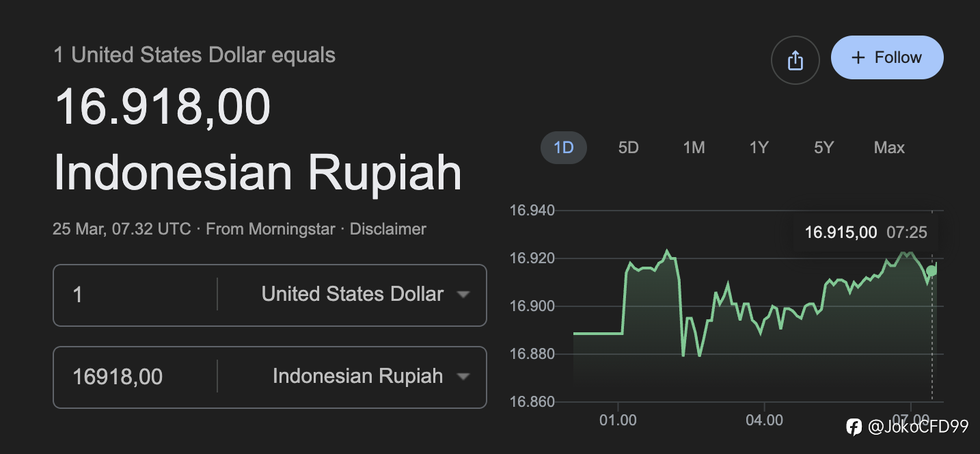Screen dimensions: 980x454
Task: Switch to the 1Y chart view
Action: 759,148
